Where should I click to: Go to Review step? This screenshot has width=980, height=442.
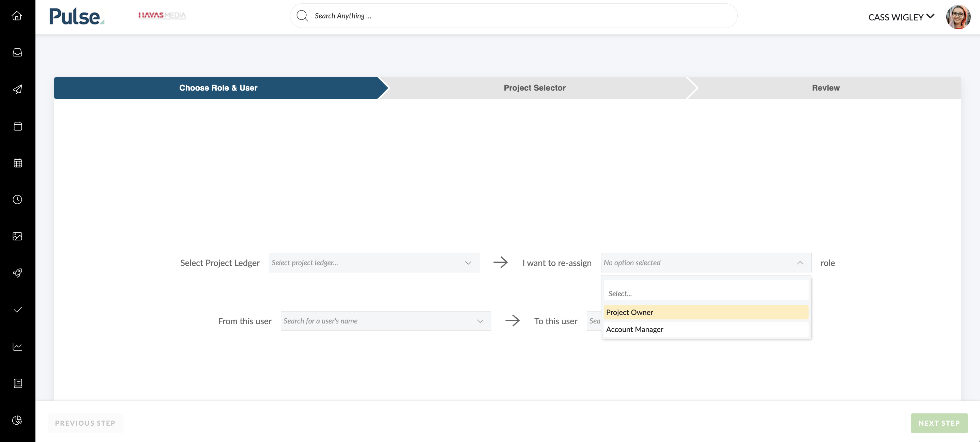tap(826, 88)
